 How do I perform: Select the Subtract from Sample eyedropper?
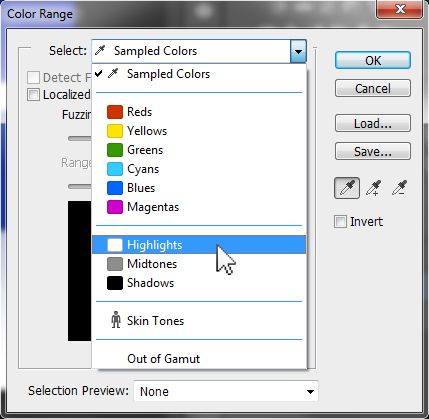399,188
